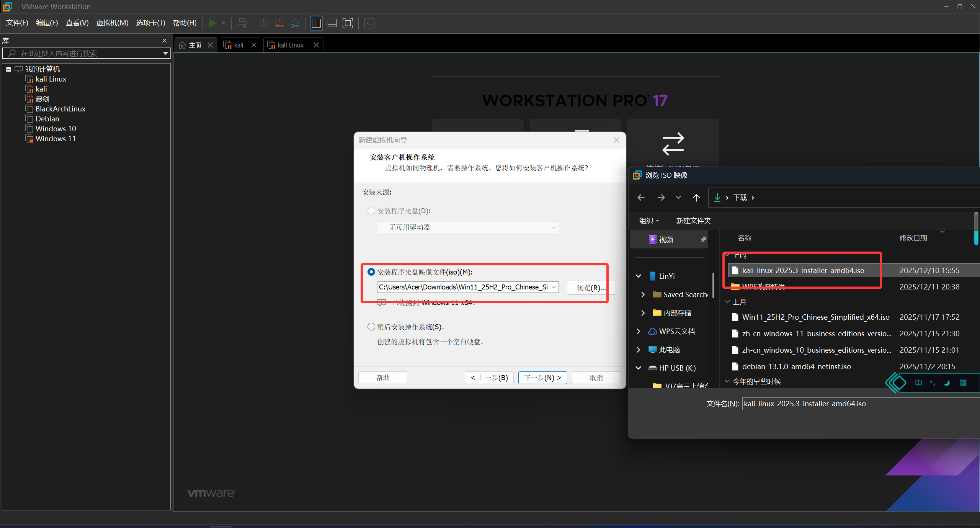The width and height of the screenshot is (980, 528).
Task: Select the installer disc image file (iso) radio
Action: 371,272
